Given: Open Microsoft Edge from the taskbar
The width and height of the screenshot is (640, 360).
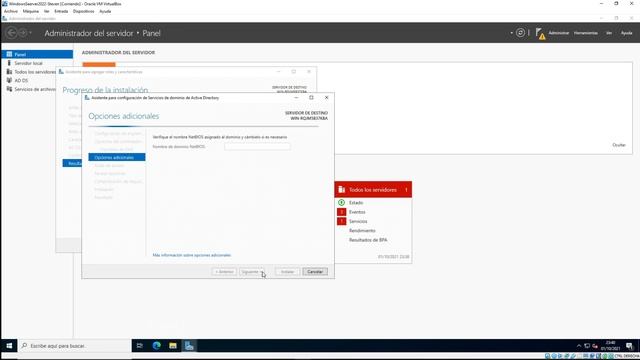Looking at the screenshot, I should click(156, 346).
